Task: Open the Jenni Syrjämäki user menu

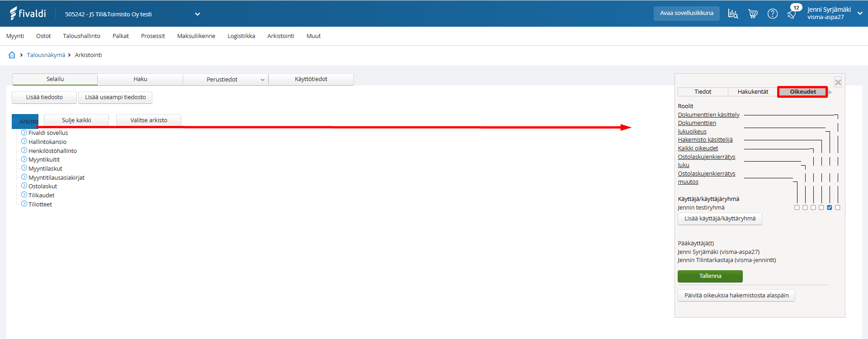Action: tap(835, 13)
